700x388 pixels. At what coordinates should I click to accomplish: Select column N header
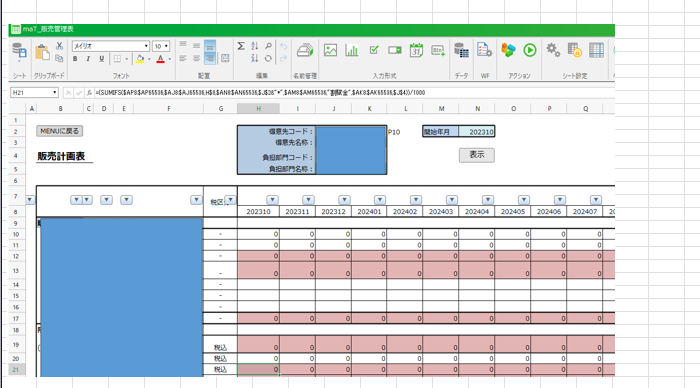[x=477, y=108]
